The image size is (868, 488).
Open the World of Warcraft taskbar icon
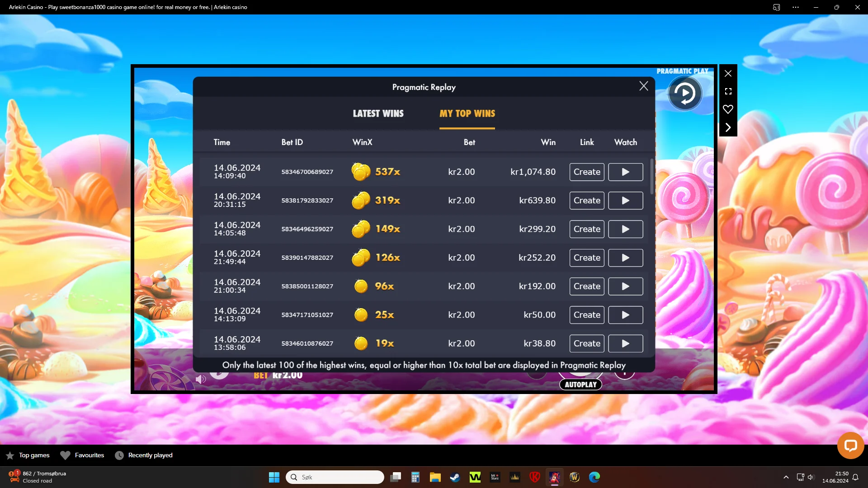click(575, 477)
